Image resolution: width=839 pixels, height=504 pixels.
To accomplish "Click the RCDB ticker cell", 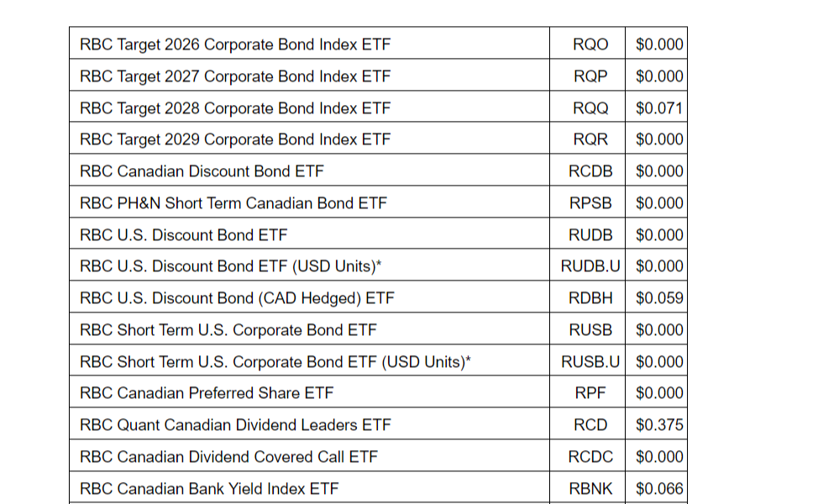I will [x=590, y=171].
